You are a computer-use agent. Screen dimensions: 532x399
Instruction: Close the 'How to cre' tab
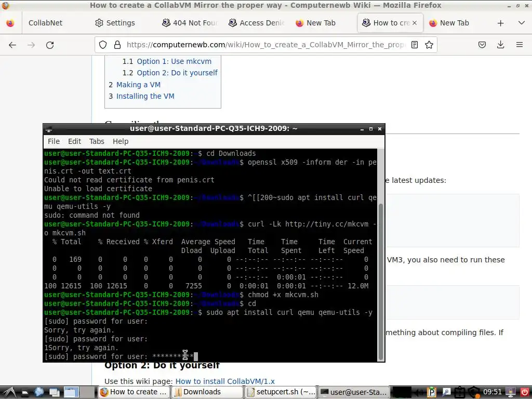(x=415, y=23)
